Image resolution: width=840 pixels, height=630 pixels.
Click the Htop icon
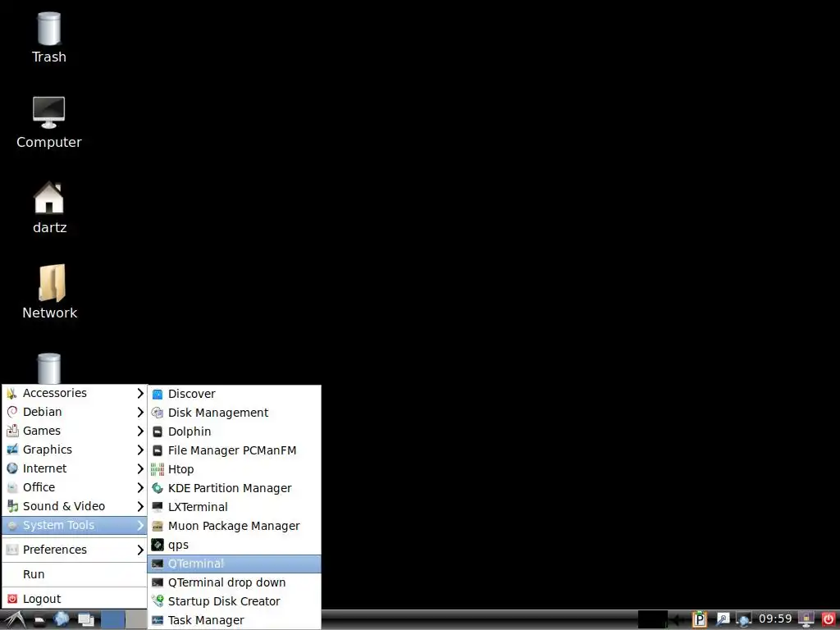(x=157, y=470)
